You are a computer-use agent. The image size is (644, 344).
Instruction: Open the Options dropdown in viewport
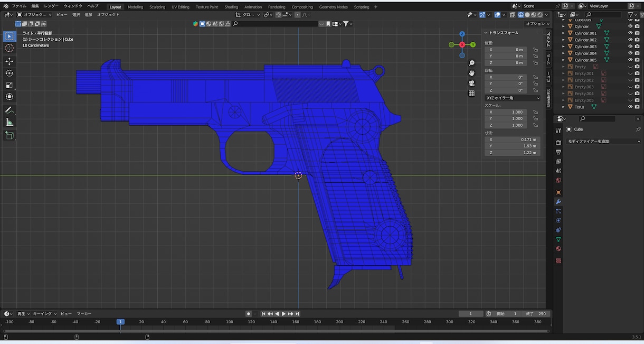point(537,24)
